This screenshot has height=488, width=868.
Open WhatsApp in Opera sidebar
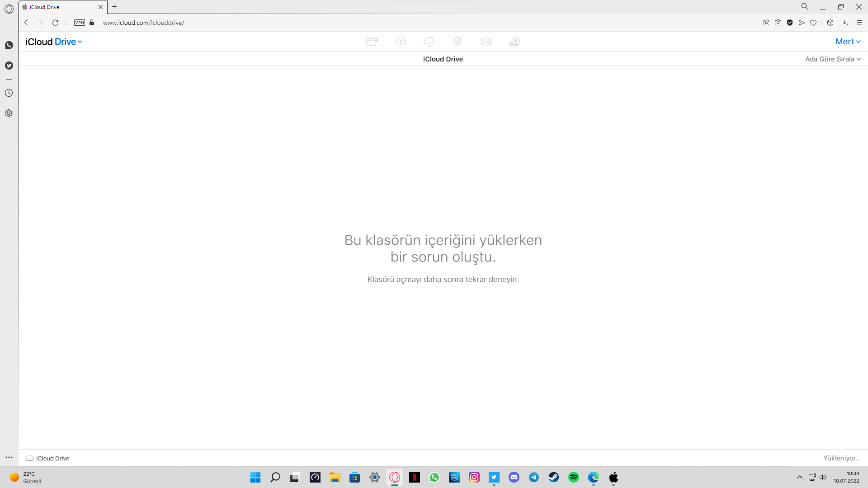tap(9, 45)
